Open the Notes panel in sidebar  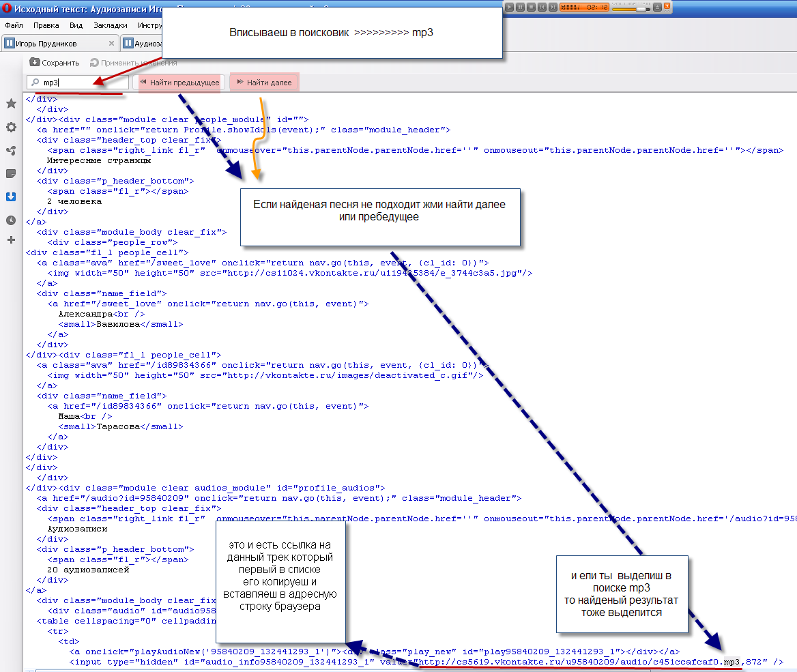click(11, 174)
